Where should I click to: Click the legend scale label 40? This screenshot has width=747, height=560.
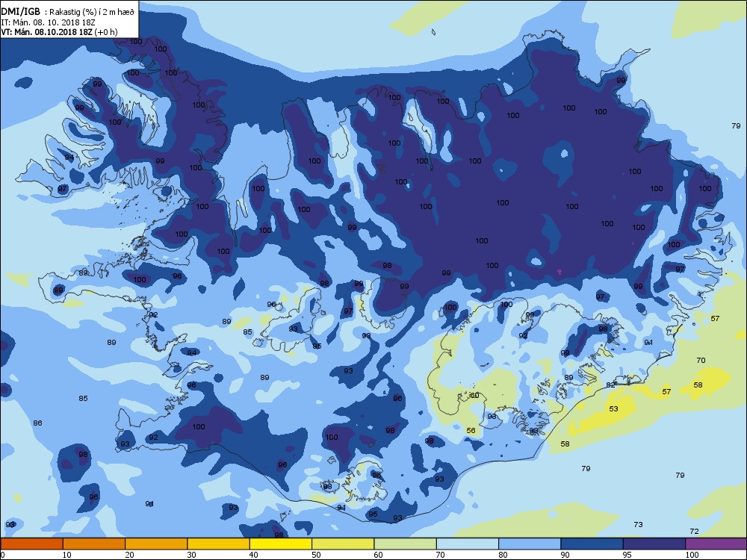(253, 555)
